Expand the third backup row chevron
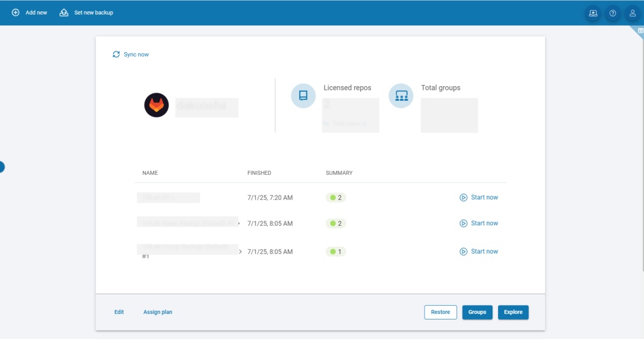The image size is (644, 339). pos(240,252)
